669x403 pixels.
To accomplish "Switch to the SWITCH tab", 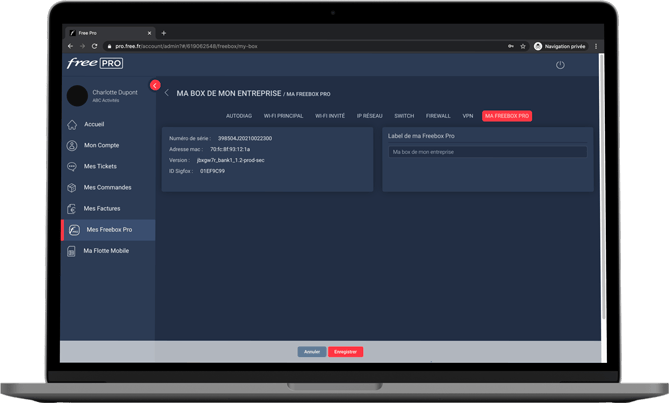I will coord(404,116).
